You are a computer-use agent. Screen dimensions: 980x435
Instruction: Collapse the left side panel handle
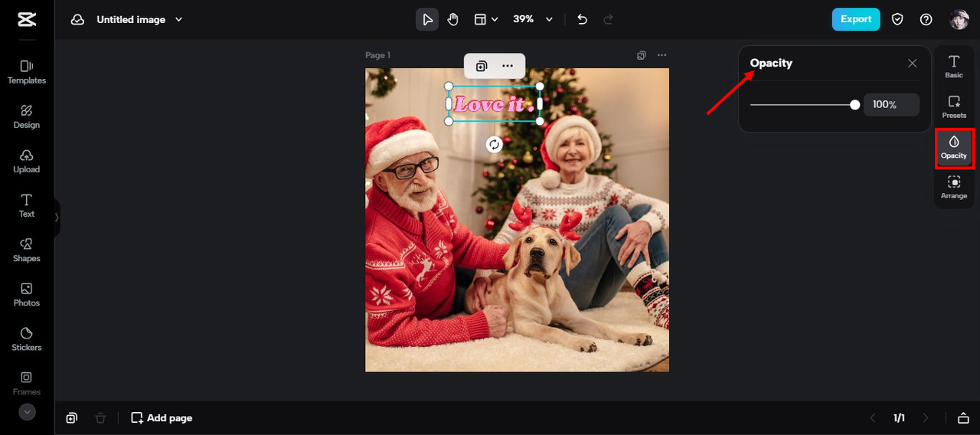57,217
